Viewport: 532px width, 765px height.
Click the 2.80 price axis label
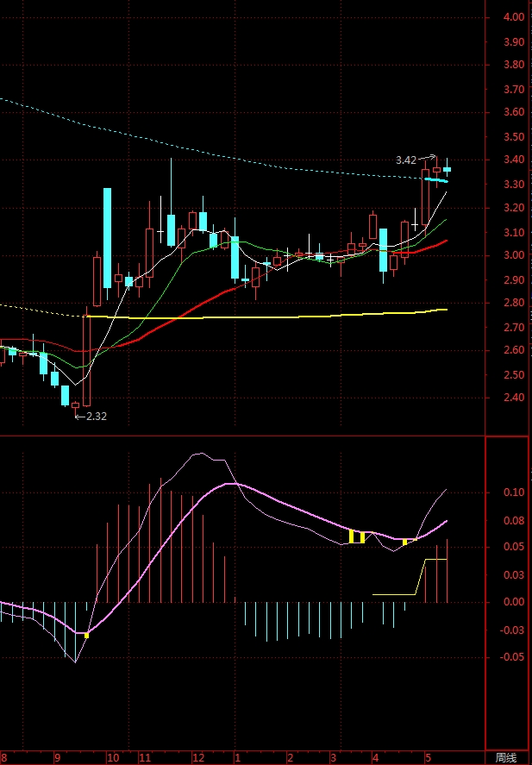click(514, 303)
